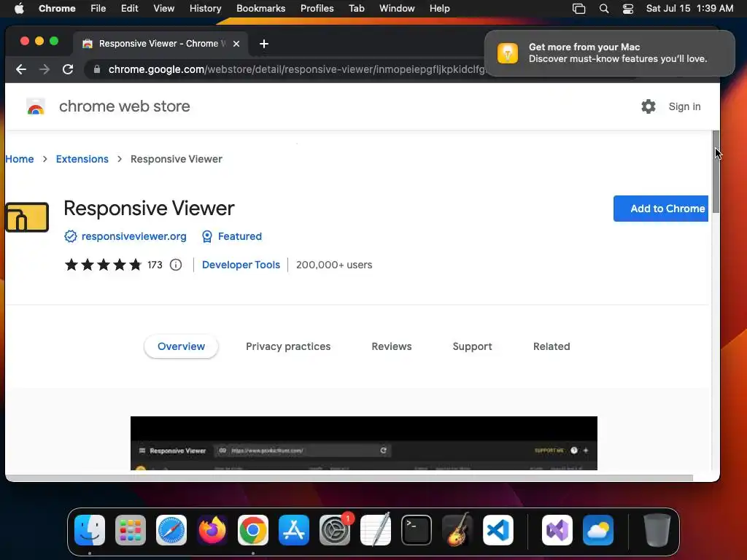This screenshot has width=747, height=560.
Task: Open GarageBand from the dock
Action: 457,530
